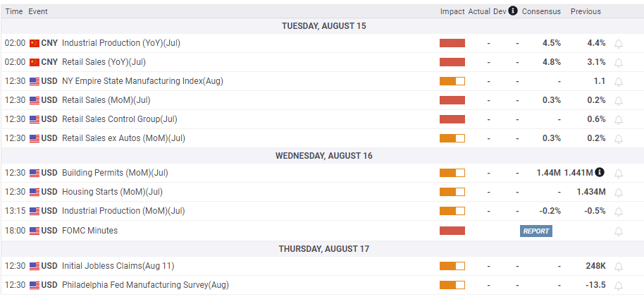This screenshot has width=644, height=297.
Task: Expand the Philadelphia Fed Manufacturing Survey row
Action: (145, 285)
